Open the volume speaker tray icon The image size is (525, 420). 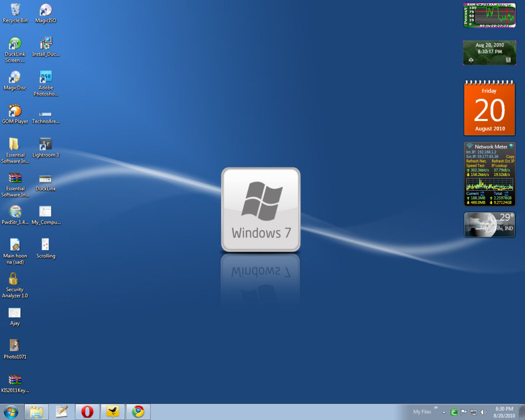coord(483,412)
